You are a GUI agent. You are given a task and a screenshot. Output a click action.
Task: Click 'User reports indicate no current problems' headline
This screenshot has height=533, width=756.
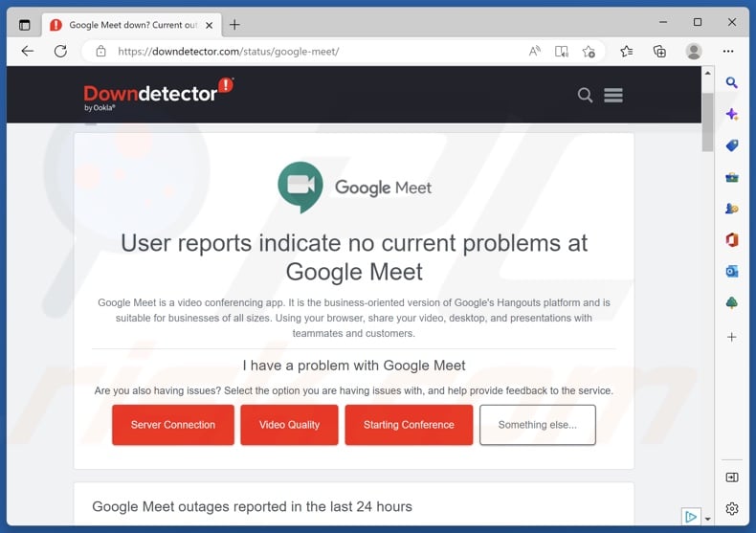[x=354, y=257]
